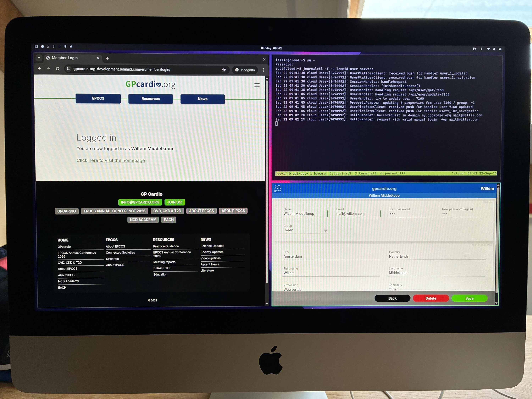532x399 pixels.
Task: Click the browser address bar URL
Action: 122,69
